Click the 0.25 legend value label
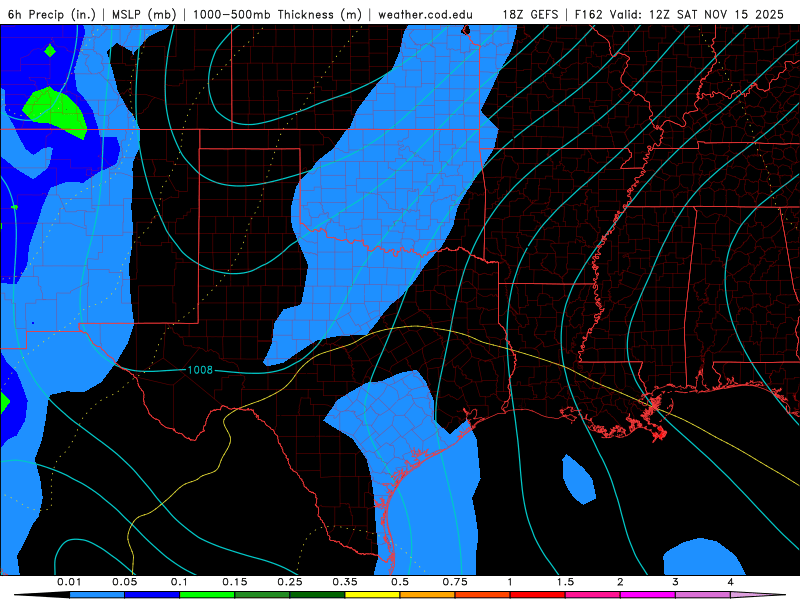800x600 pixels. tap(290, 582)
